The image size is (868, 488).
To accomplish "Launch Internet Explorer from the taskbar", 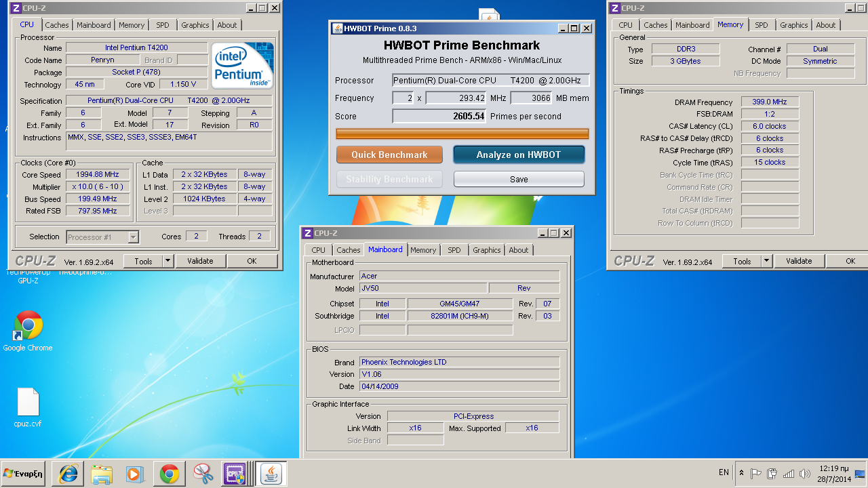I will click(68, 474).
